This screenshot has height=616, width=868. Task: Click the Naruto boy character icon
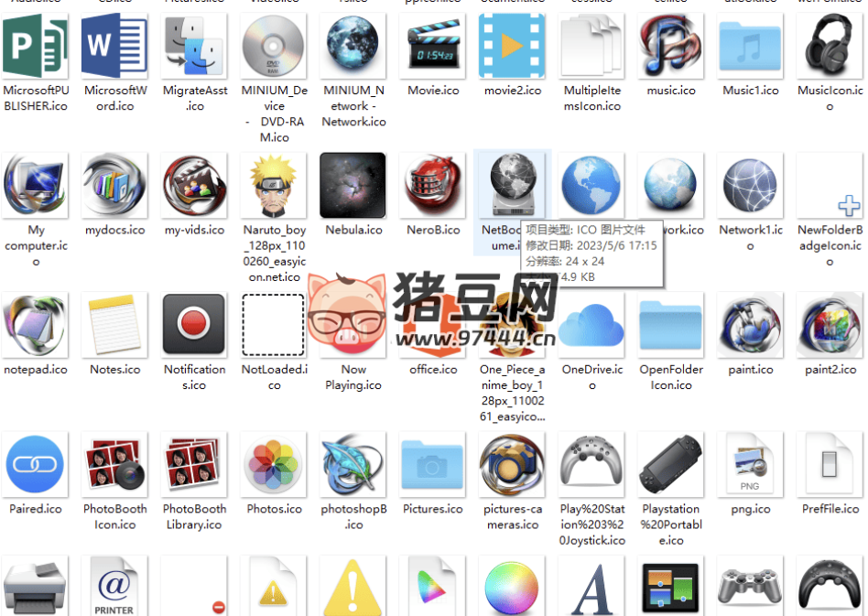[274, 185]
